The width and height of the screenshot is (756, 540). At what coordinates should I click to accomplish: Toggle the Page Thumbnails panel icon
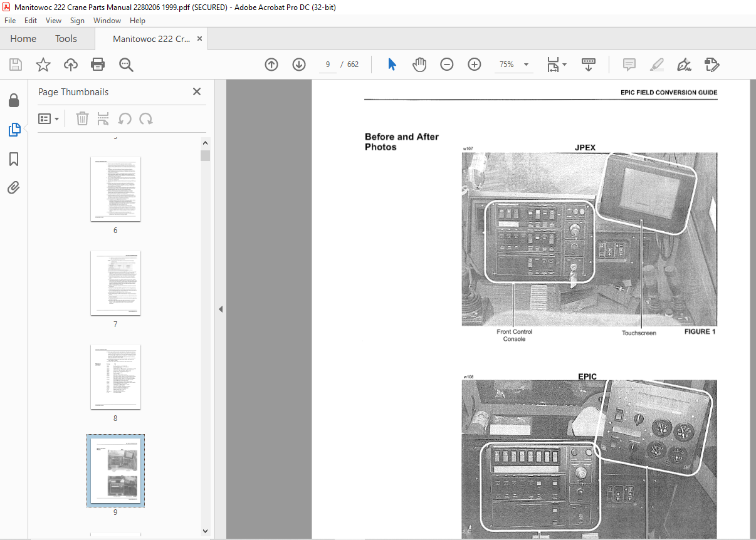tap(14, 130)
